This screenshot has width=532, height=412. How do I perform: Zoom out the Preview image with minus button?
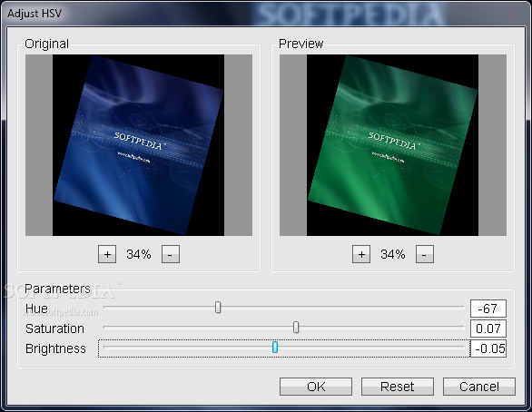coord(425,254)
